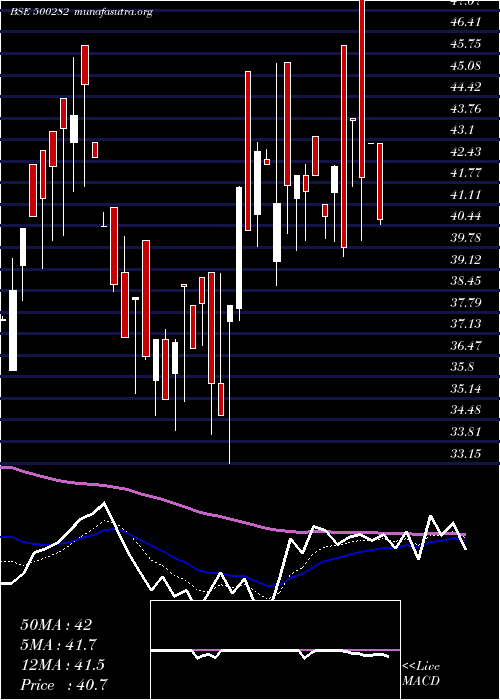Click the 12MA : 41.5 readout
This screenshot has width=500, height=700.
point(62,665)
